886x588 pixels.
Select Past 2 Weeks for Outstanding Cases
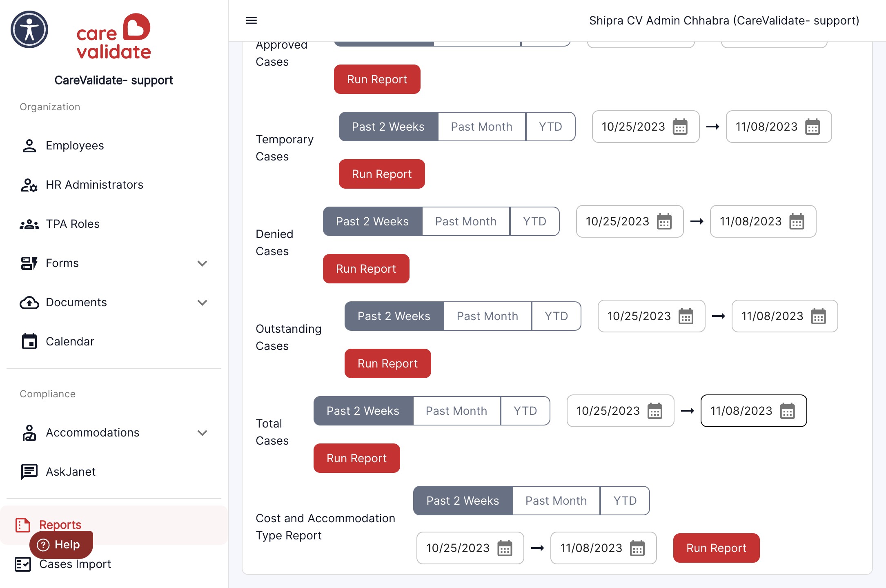(x=394, y=316)
